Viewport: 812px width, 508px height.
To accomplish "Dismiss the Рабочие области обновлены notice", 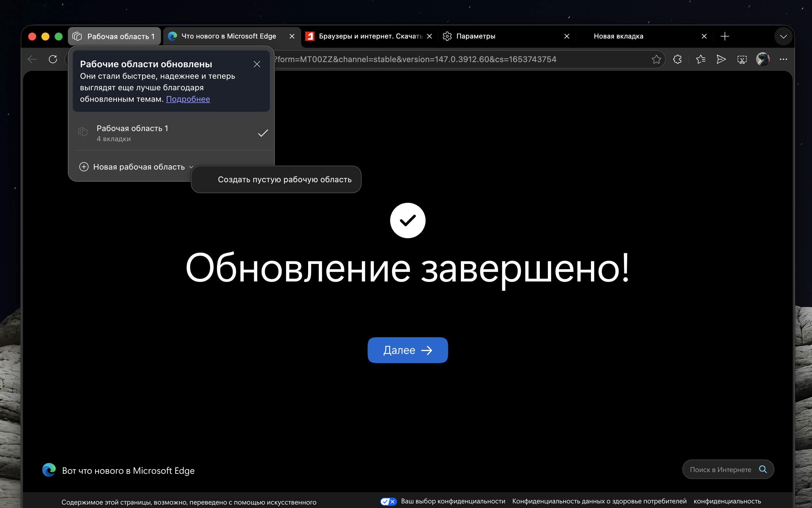I will tap(257, 64).
